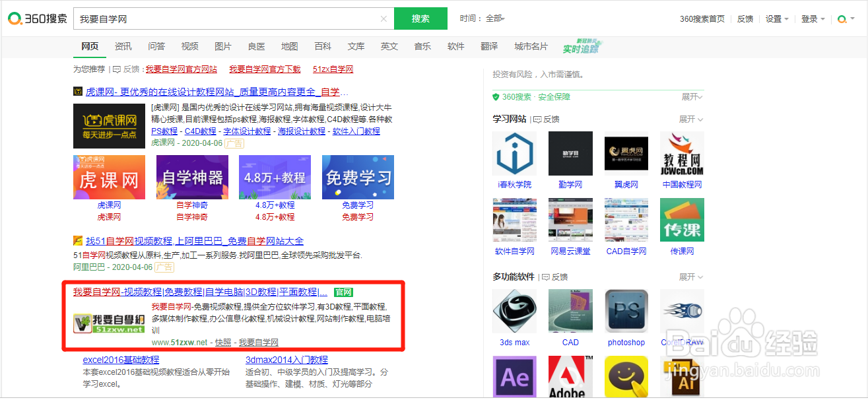Switch to the 软件 tab
The width and height of the screenshot is (868, 400).
point(456,46)
